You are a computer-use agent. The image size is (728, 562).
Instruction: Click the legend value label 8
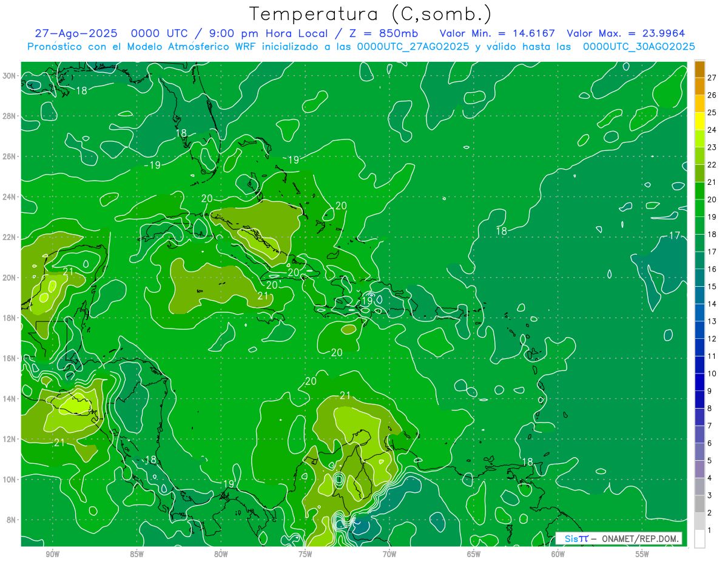[710, 408]
